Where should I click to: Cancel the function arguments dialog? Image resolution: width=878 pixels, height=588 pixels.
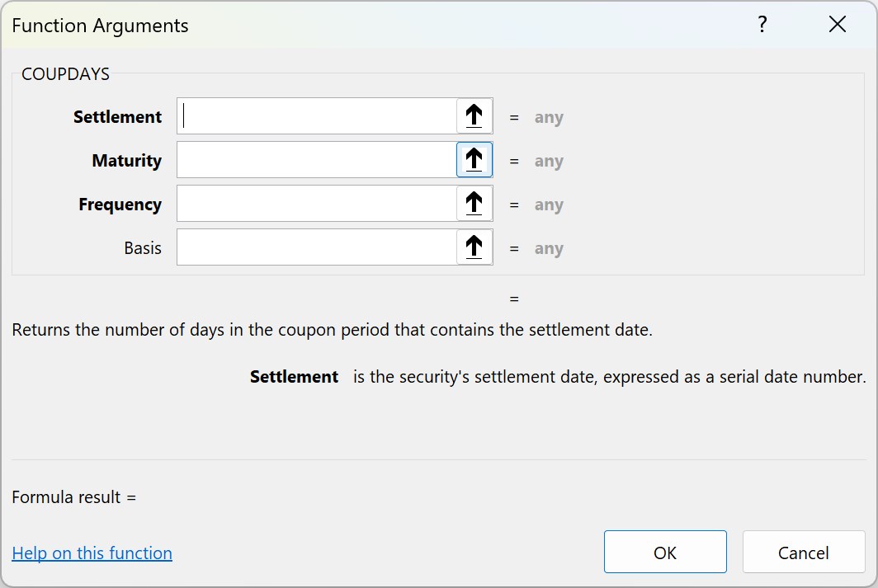coord(804,552)
